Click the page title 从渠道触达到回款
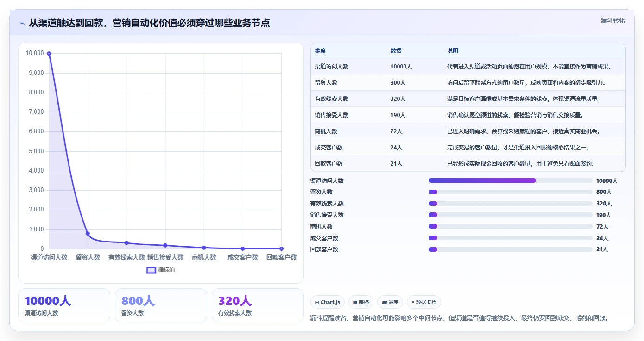Viewport: 644px width, 341px height. click(x=149, y=23)
